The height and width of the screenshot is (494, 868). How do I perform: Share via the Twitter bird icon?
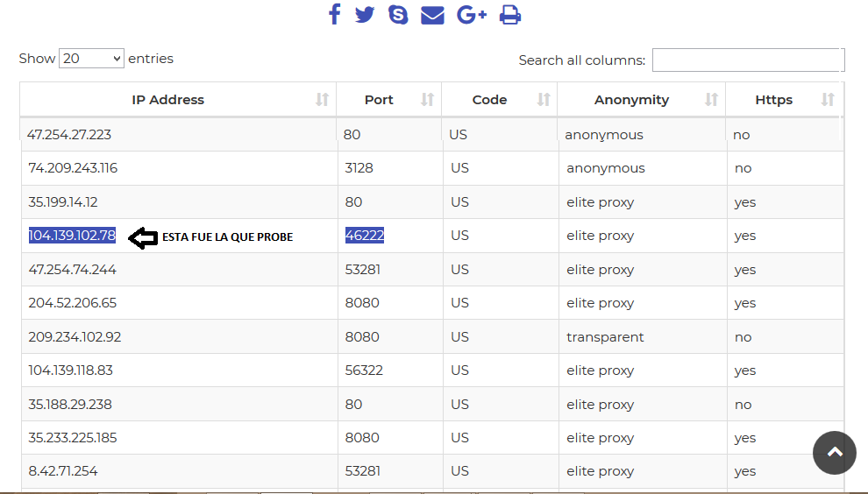click(365, 14)
